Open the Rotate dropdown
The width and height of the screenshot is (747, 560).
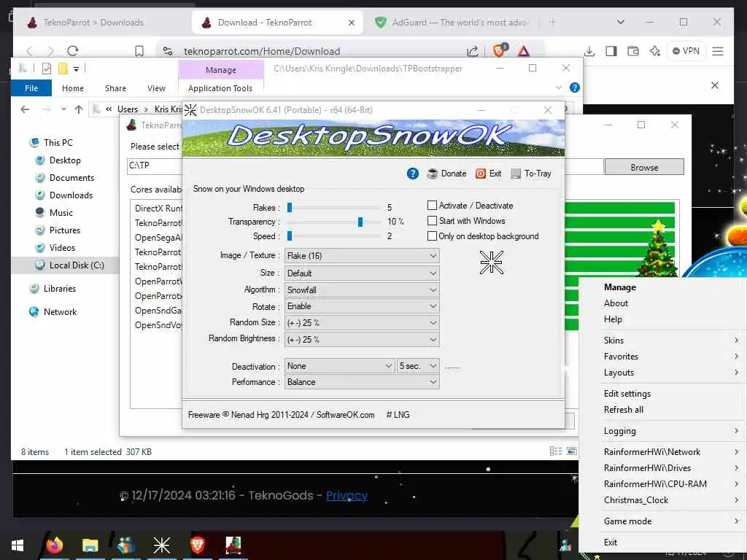point(362,306)
